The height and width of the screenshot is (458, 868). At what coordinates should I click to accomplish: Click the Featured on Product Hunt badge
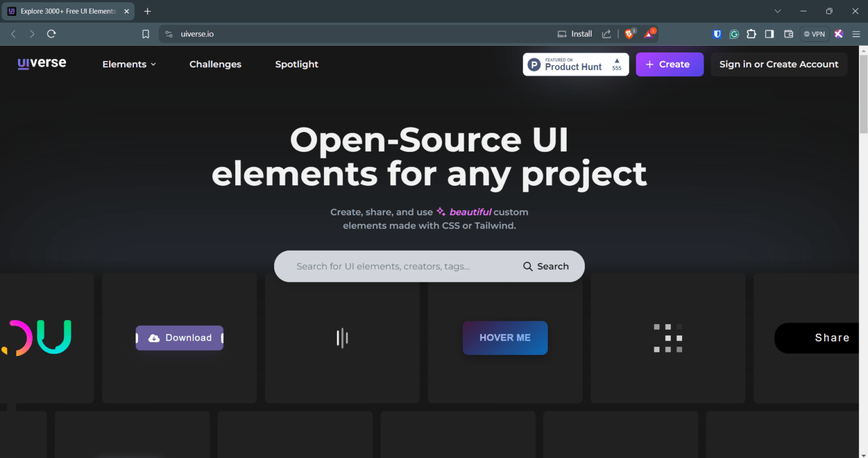pos(575,64)
